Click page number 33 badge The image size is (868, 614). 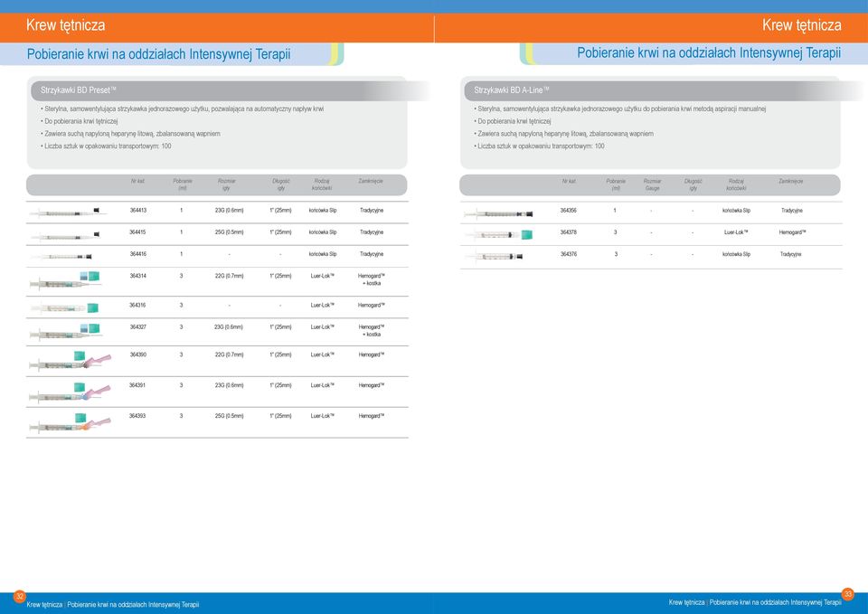click(847, 594)
